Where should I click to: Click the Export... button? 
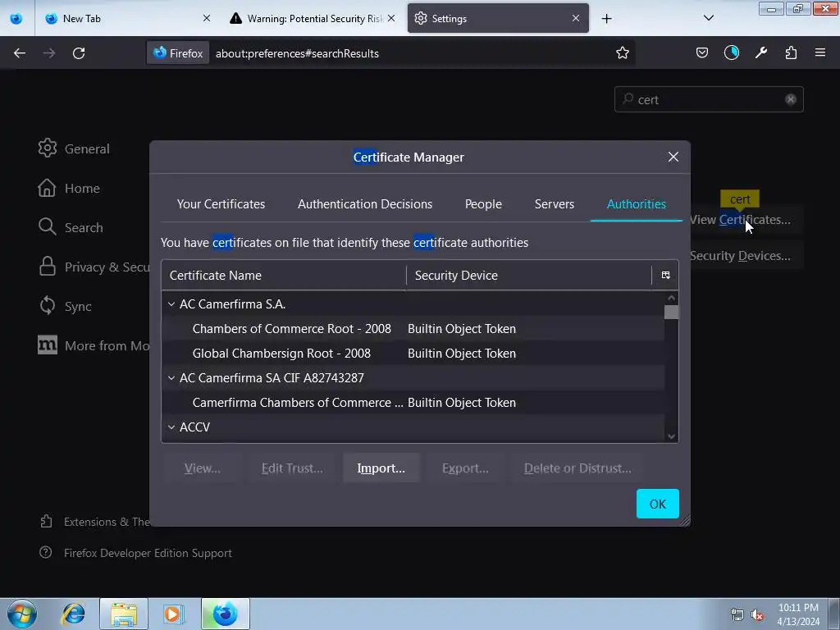click(x=465, y=468)
